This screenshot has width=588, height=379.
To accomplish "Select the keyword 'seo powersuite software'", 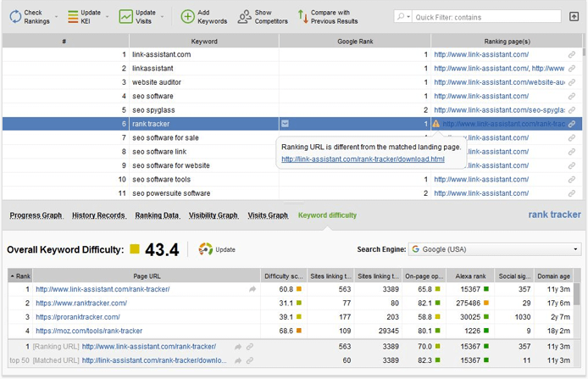I will click(x=171, y=193).
